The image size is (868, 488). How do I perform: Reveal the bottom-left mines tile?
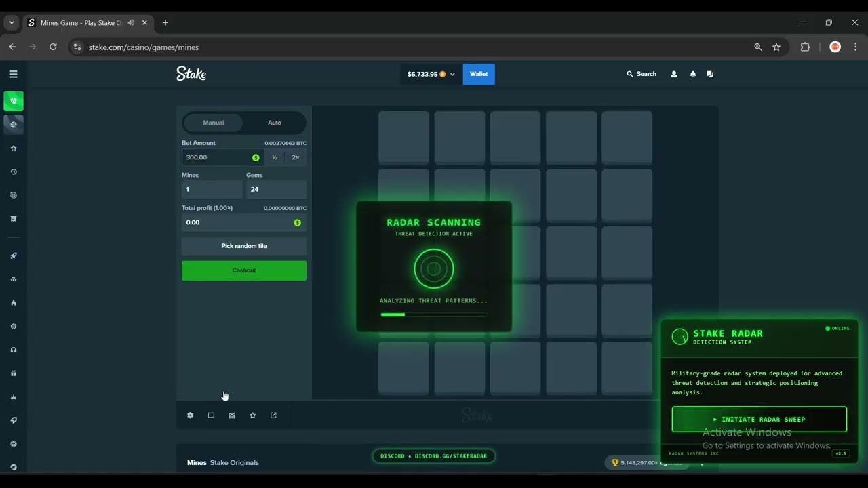(403, 367)
